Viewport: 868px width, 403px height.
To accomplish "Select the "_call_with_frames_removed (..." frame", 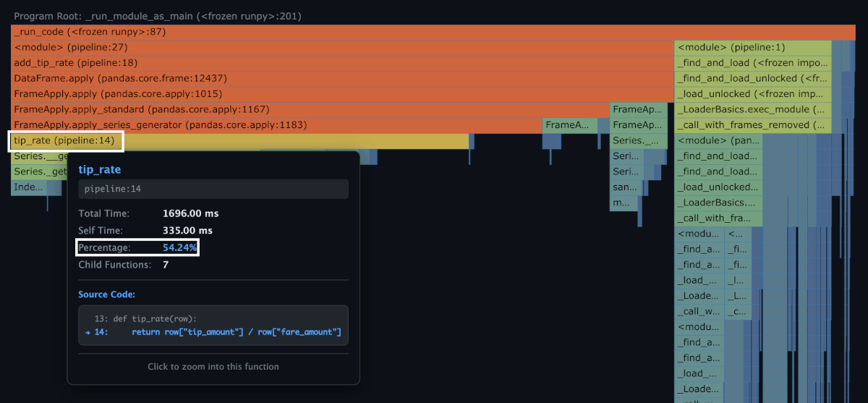I will point(753,125).
